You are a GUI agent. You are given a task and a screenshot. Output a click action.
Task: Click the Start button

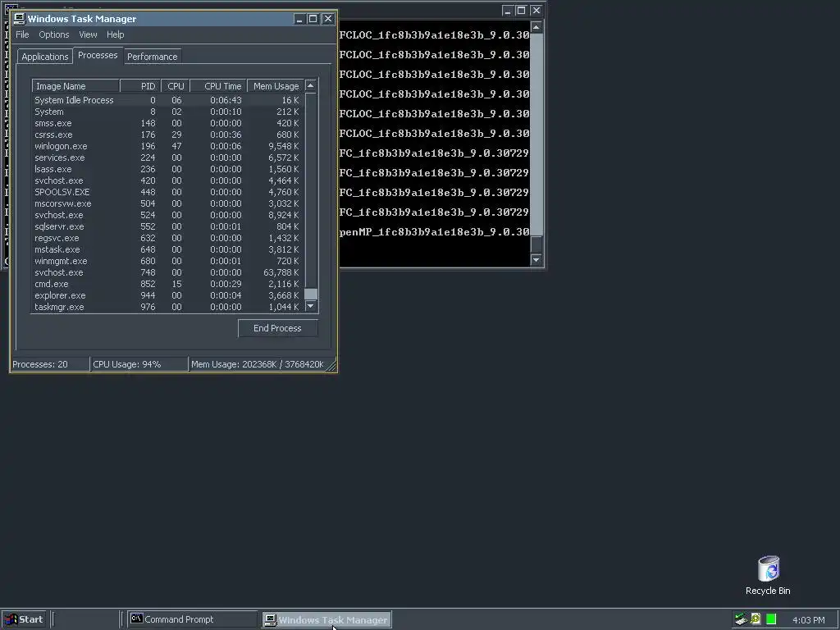(24, 620)
